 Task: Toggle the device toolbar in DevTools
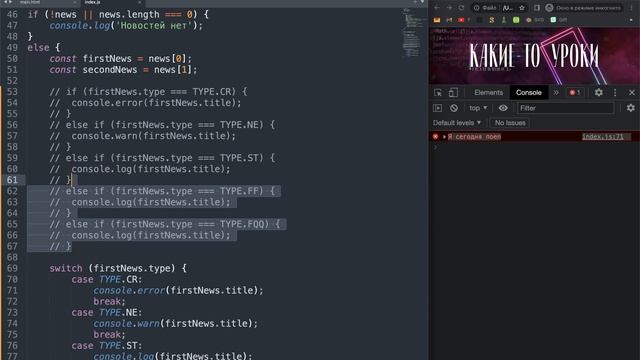point(453,93)
